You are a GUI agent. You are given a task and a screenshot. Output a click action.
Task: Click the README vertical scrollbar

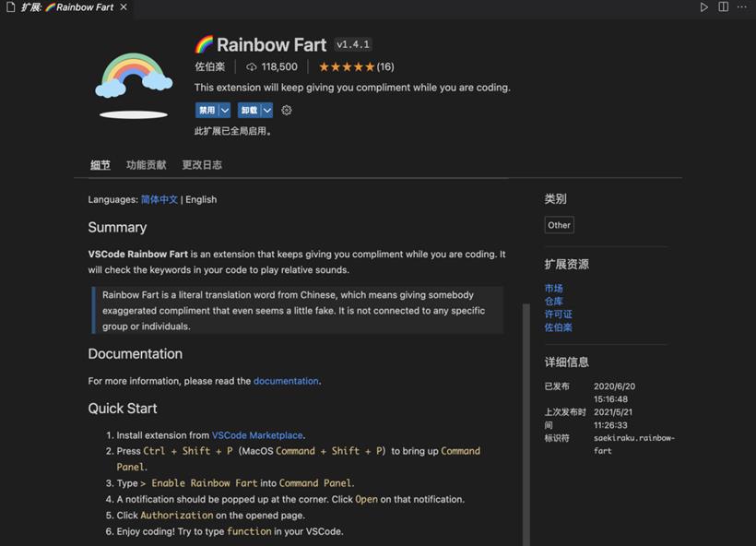click(526, 424)
